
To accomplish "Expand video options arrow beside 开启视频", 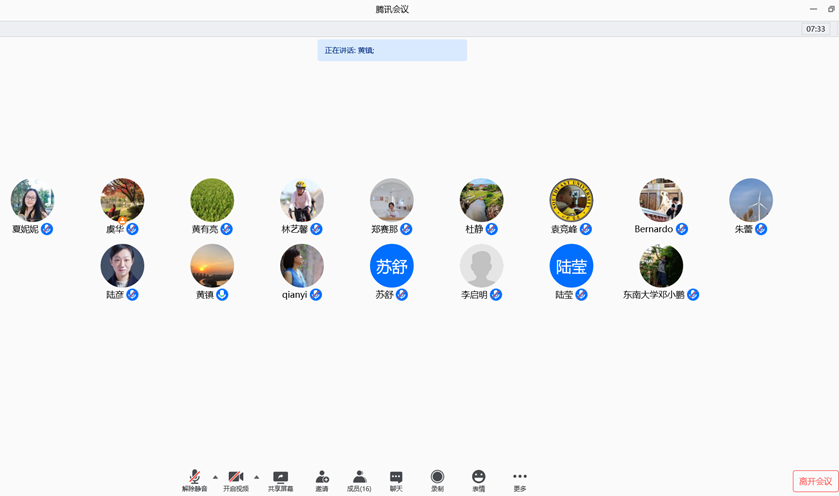I will pyautogui.click(x=256, y=477).
